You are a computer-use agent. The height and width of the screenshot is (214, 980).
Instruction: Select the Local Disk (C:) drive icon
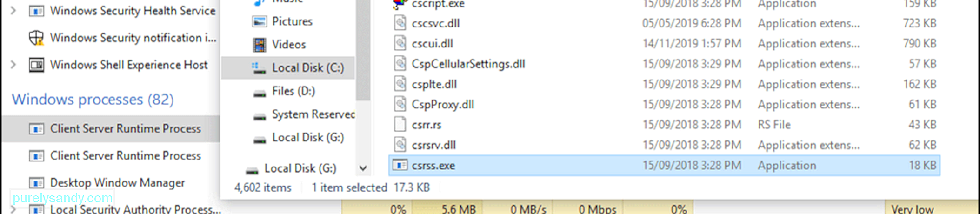coord(259,68)
